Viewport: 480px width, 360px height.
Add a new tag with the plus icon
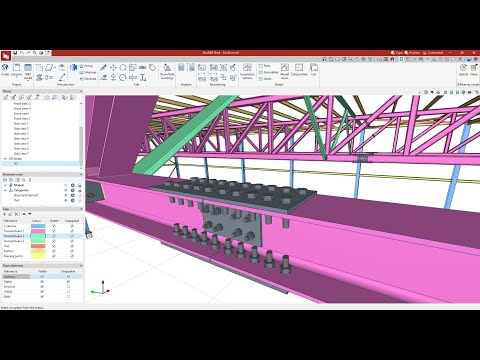tap(5, 214)
